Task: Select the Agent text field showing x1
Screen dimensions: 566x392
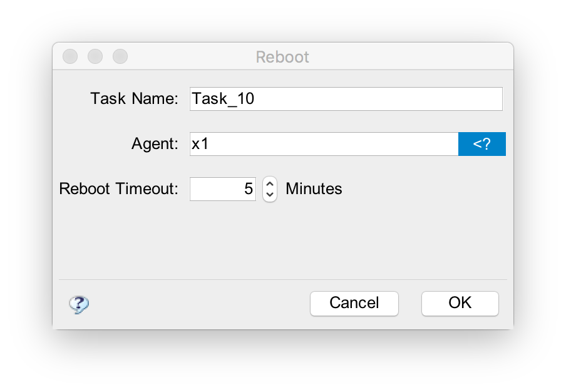Action: [322, 144]
